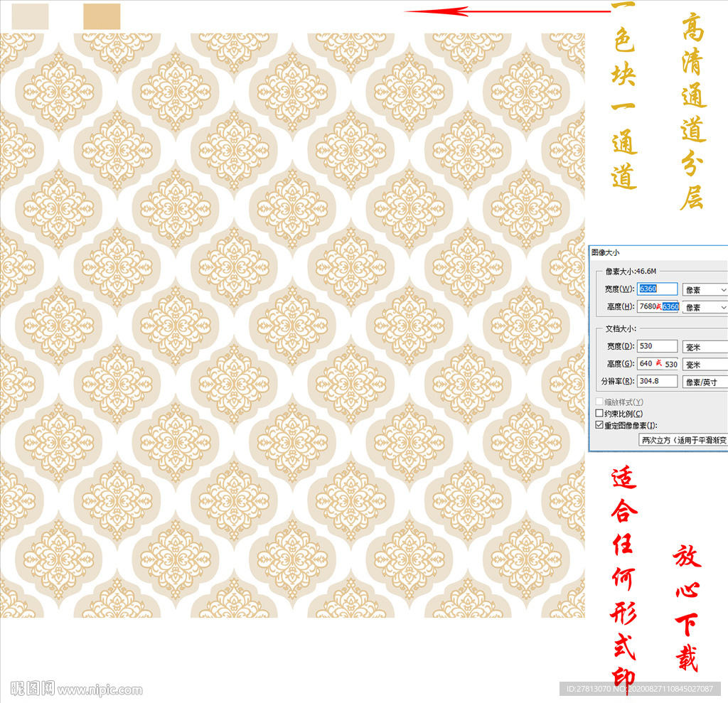
Task: Open the 两次立方 resample method dropdown
Action: 683,440
